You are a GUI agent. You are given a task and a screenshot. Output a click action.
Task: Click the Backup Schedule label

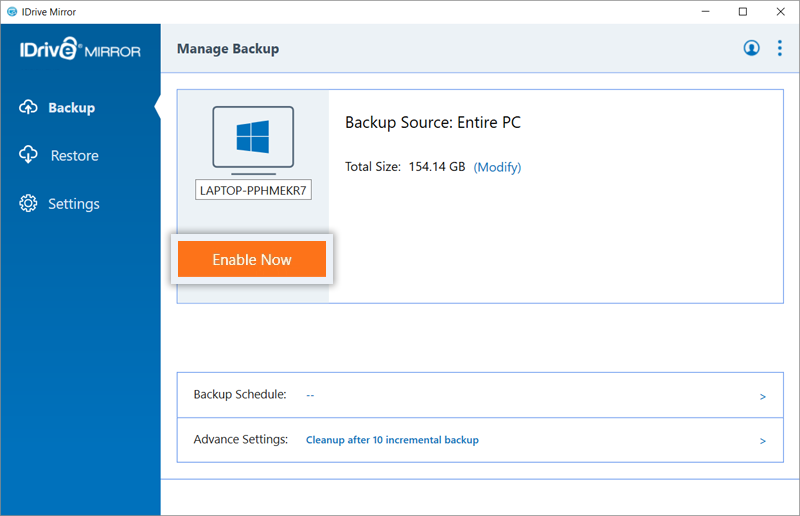point(240,395)
